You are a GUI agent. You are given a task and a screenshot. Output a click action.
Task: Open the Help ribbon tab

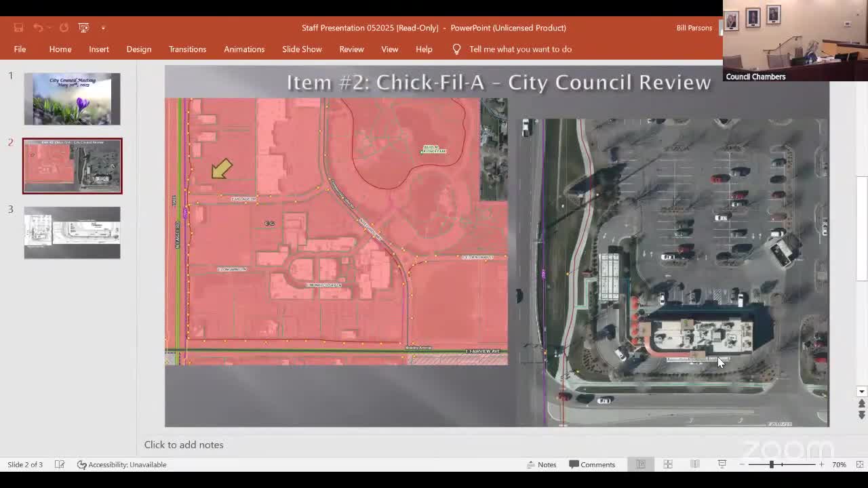[x=424, y=49]
